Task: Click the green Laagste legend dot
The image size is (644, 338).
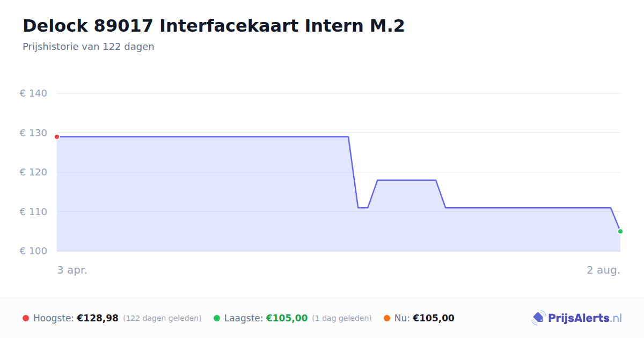Action: (217, 318)
